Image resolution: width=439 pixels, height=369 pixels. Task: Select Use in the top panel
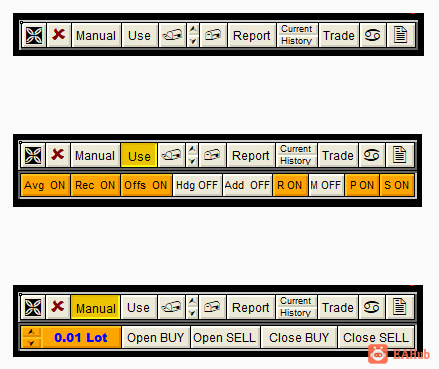pyautogui.click(x=139, y=35)
